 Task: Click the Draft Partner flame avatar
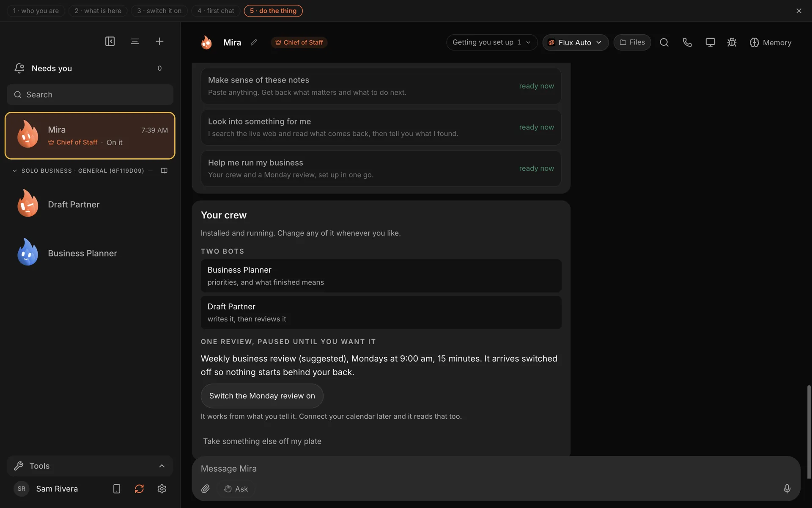coord(27,203)
